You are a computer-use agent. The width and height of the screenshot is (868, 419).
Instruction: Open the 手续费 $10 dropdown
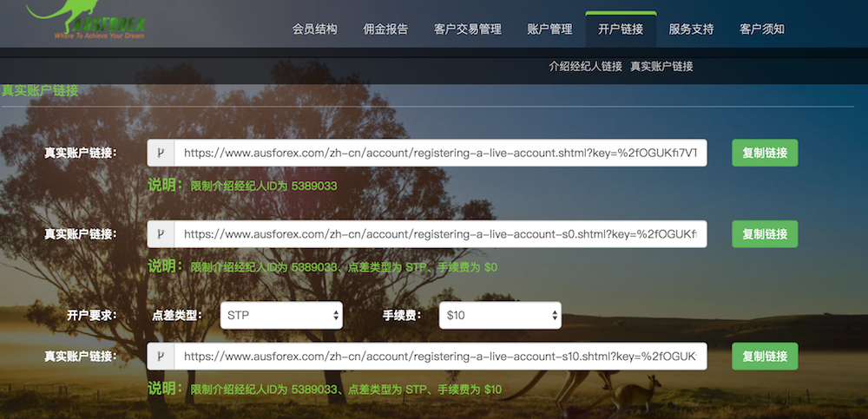pyautogui.click(x=500, y=316)
